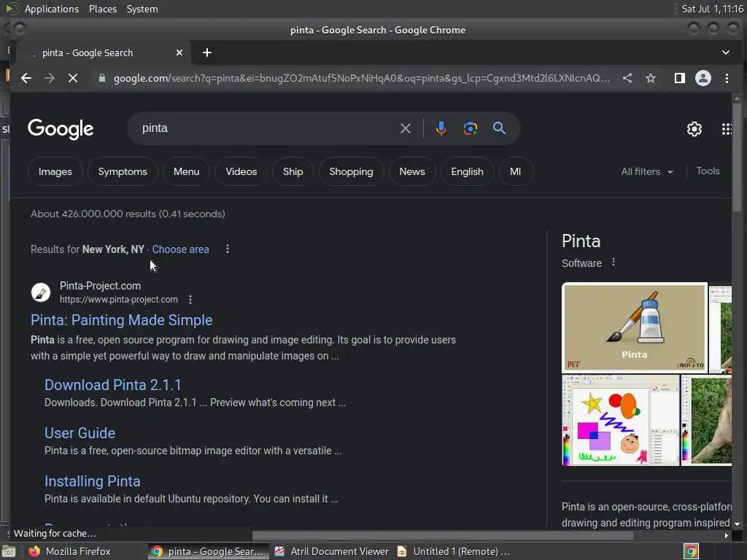Search by image with Google Lens
Screen dimensions: 747x560
point(471,128)
